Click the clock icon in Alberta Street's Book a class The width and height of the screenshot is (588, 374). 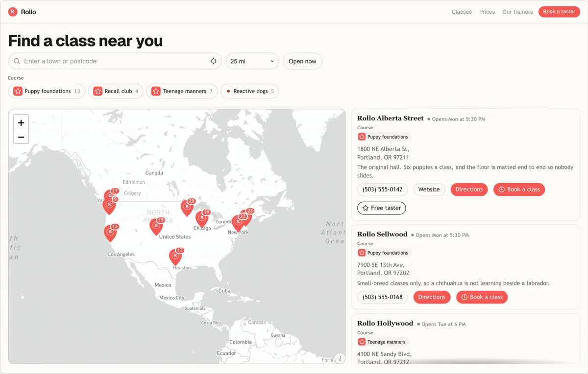502,189
